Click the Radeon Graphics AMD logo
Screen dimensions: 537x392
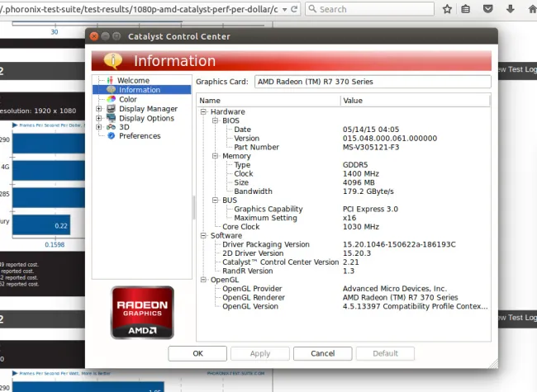coord(142,313)
